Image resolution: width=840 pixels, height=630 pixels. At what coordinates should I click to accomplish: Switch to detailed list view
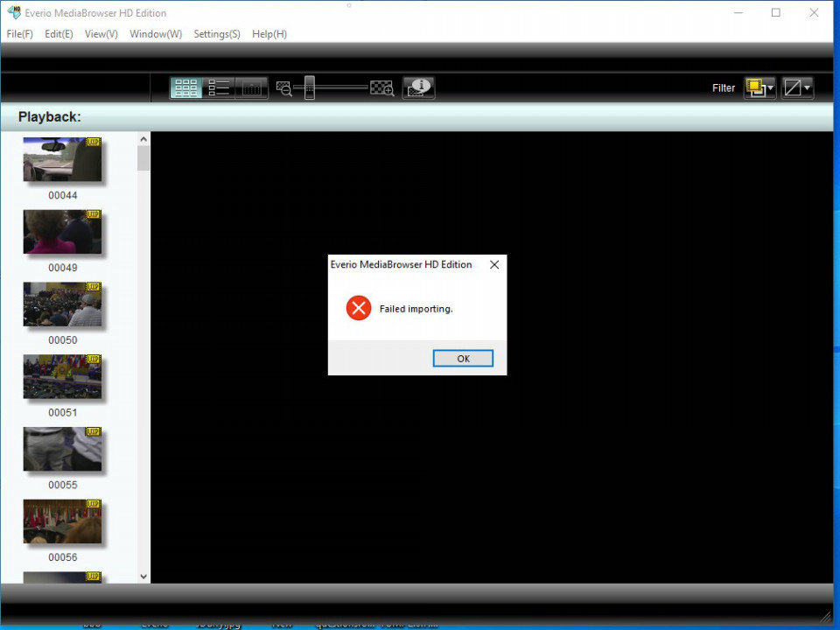pyautogui.click(x=219, y=87)
